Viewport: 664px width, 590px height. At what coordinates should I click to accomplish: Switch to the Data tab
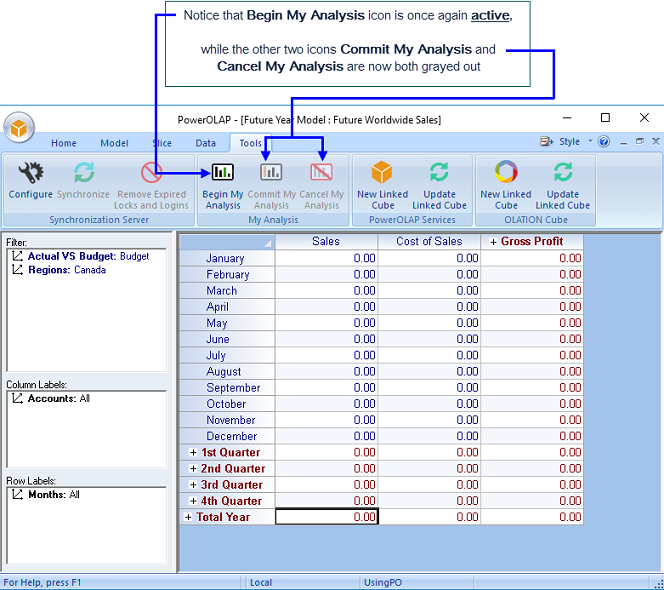pyautogui.click(x=205, y=143)
